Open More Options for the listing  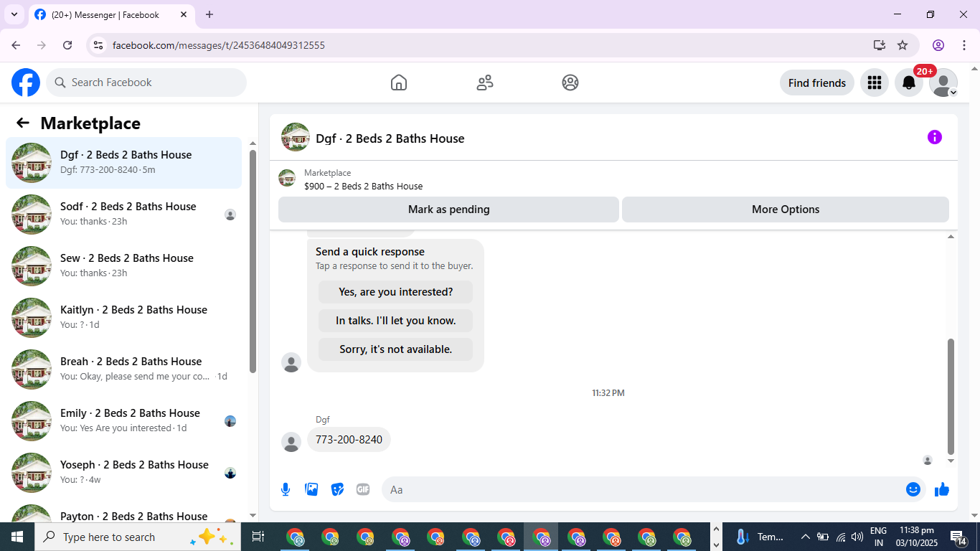click(786, 209)
